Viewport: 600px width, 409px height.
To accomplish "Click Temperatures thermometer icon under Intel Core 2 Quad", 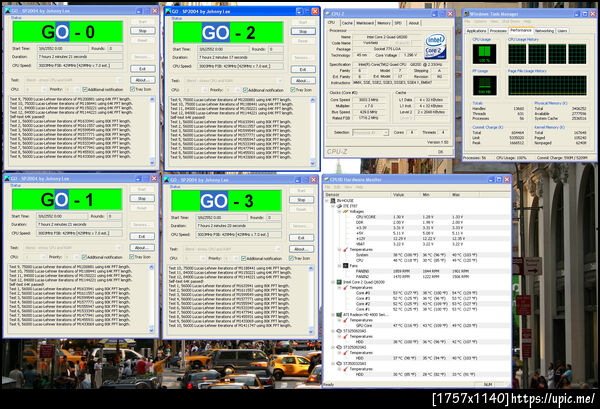I will [x=345, y=287].
